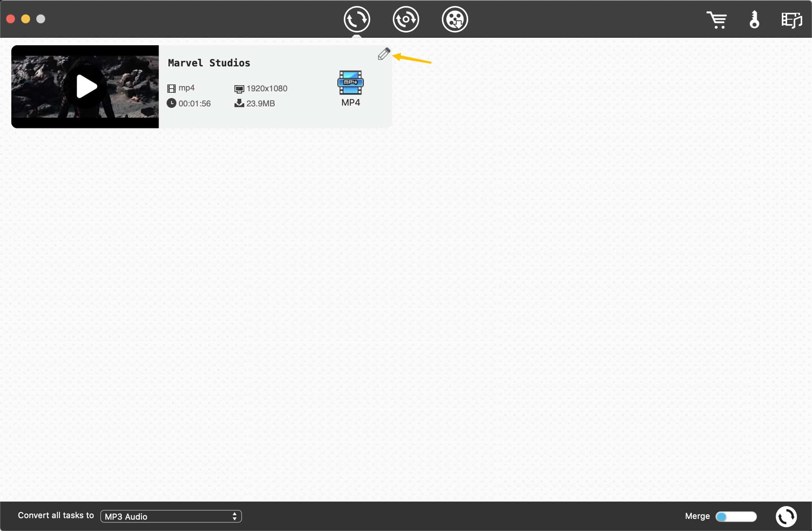Click the clock duration icon
This screenshot has width=812, height=531.
[171, 103]
